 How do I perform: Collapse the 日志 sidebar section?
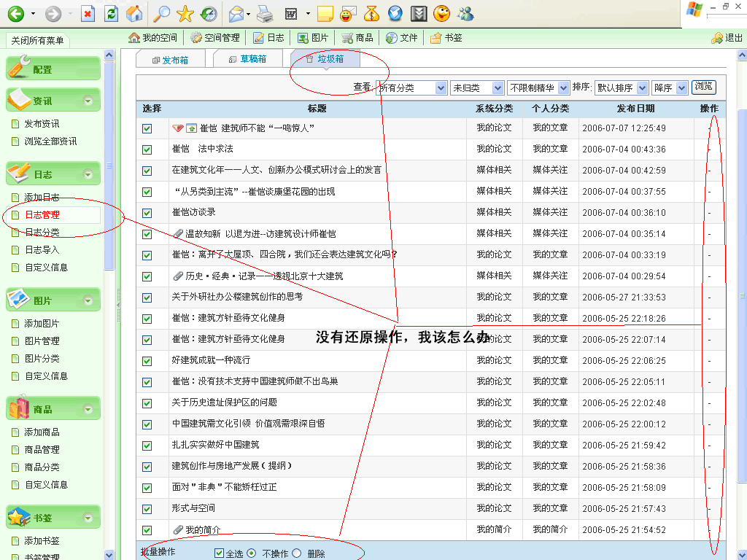coord(88,175)
